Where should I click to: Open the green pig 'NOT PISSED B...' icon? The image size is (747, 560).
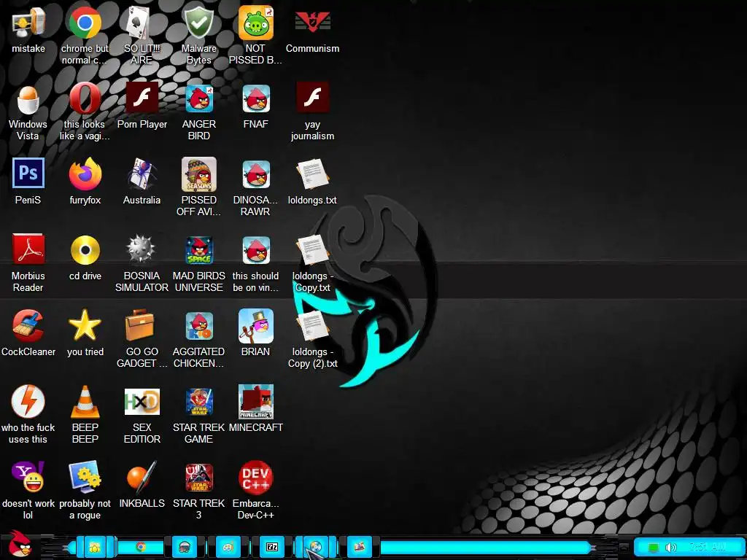[256, 23]
